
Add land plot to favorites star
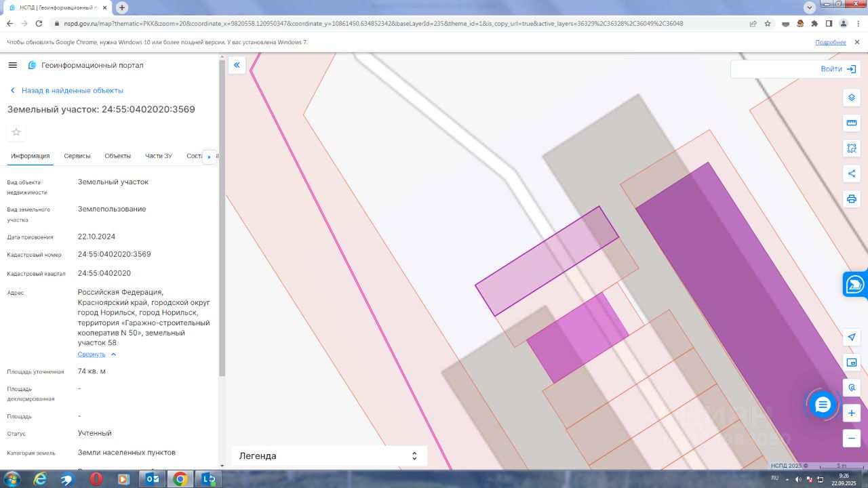[x=16, y=131]
